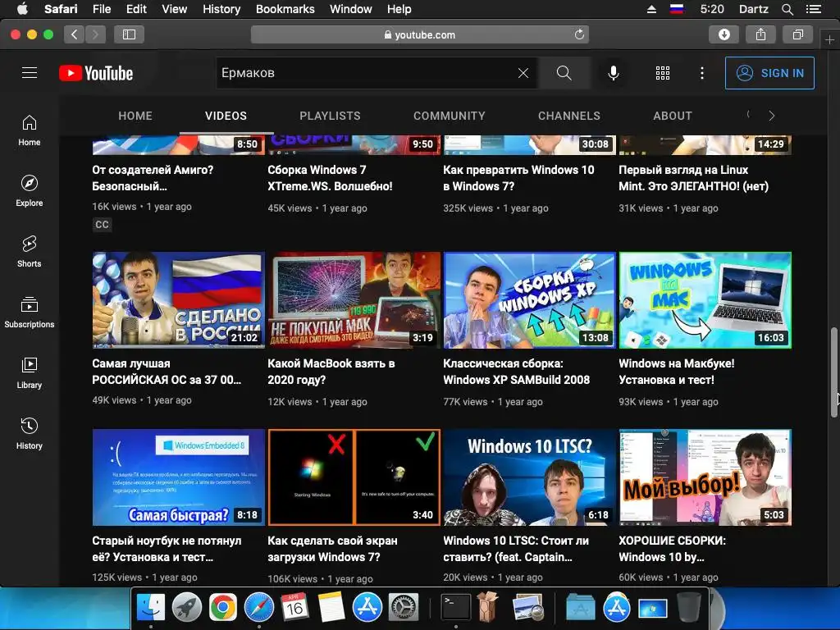Open Explore in the sidebar
The height and width of the screenshot is (630, 840).
pyautogui.click(x=30, y=190)
